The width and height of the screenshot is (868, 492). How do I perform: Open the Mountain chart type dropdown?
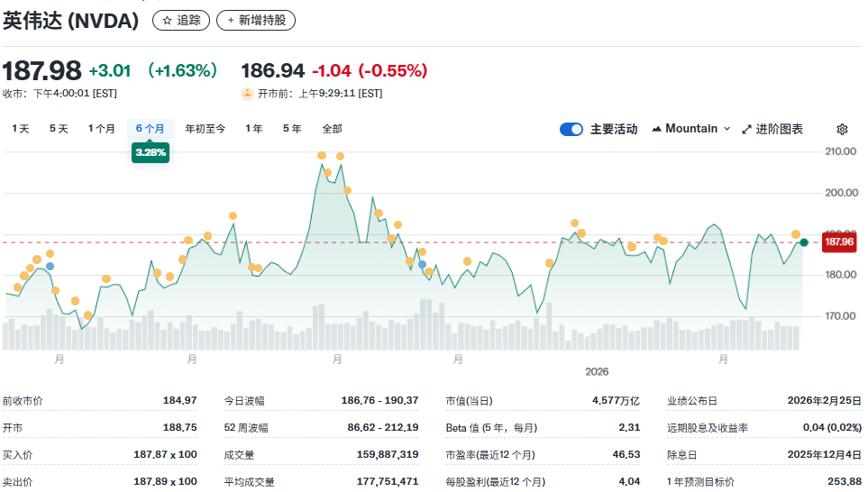(x=690, y=129)
